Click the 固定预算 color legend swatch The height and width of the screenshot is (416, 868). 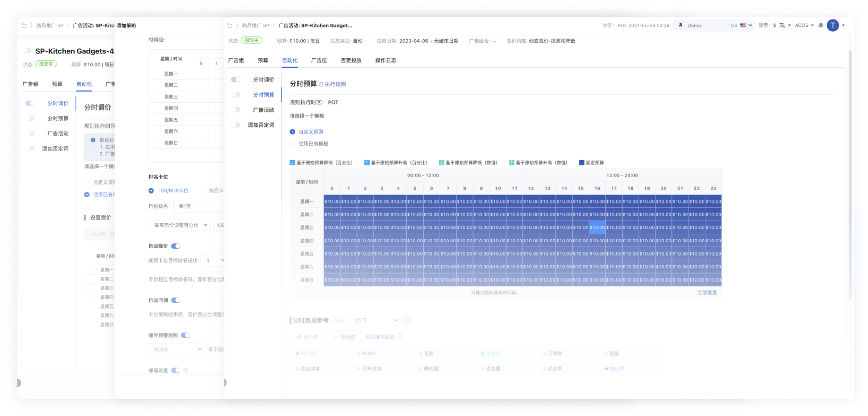click(x=582, y=163)
